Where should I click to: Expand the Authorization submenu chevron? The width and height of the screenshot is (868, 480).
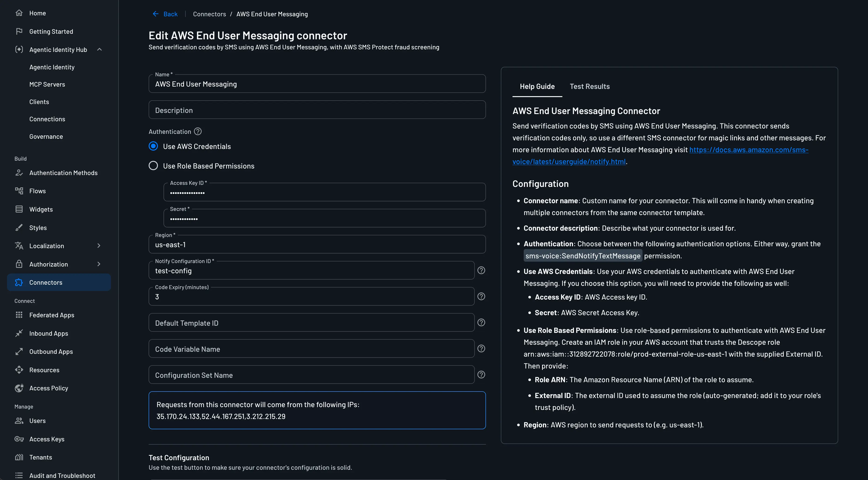(99, 264)
